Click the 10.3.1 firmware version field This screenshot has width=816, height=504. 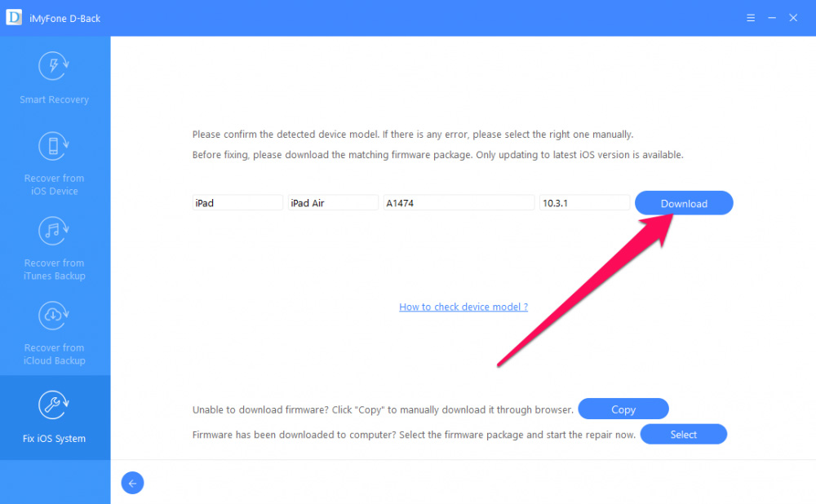coord(585,203)
